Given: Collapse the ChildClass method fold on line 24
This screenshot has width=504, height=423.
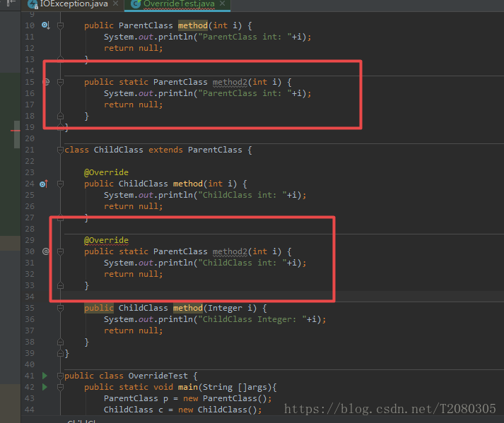Looking at the screenshot, I should pos(60,184).
